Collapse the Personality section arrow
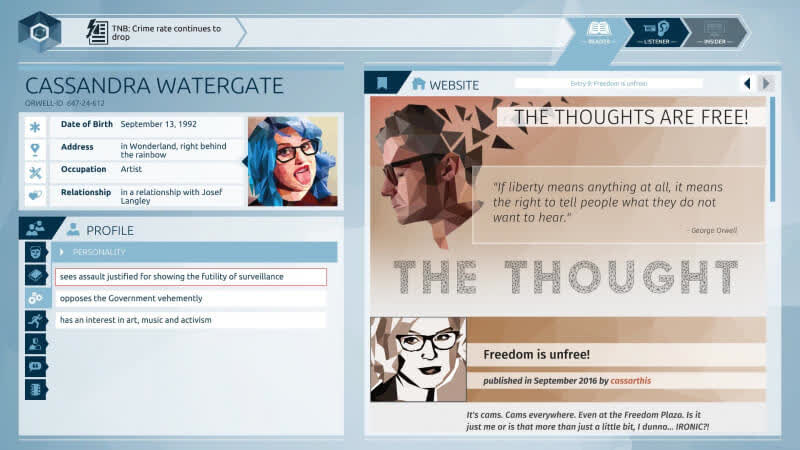This screenshot has width=800, height=450. pyautogui.click(x=61, y=252)
